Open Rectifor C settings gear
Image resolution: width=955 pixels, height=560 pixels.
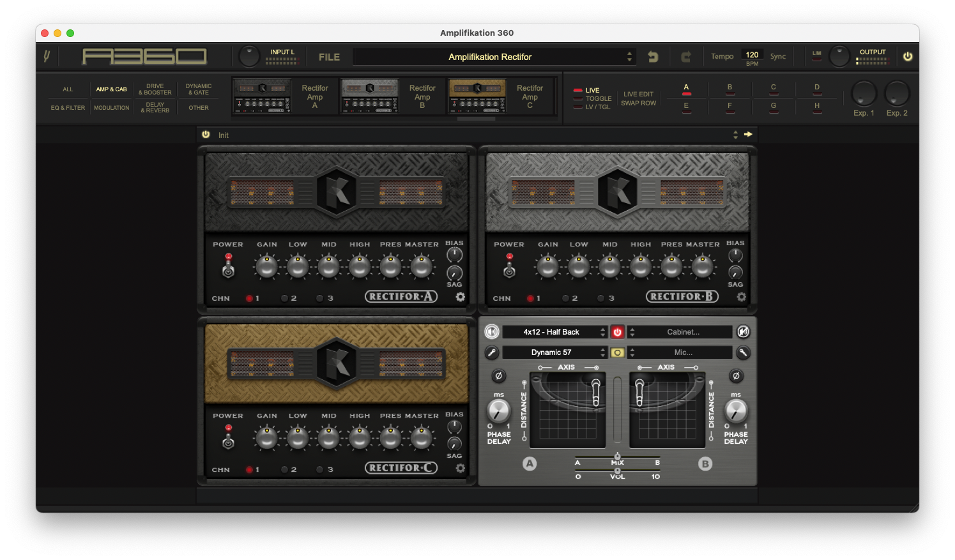pos(460,468)
